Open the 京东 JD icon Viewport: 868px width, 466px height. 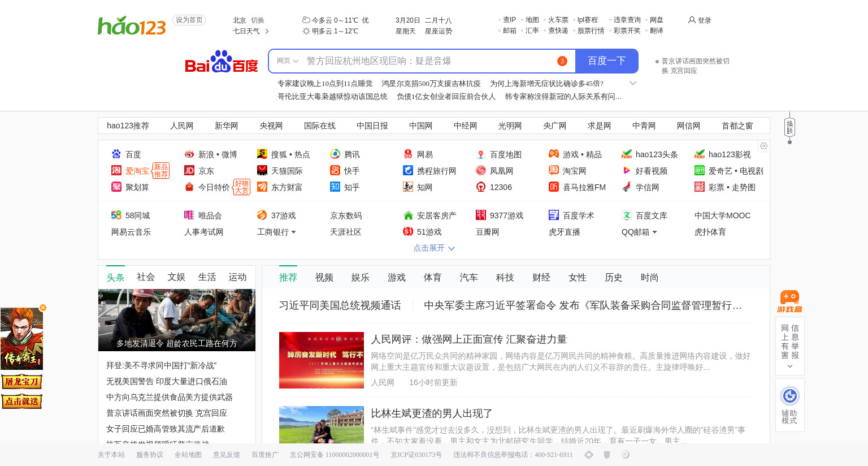pyautogui.click(x=189, y=171)
